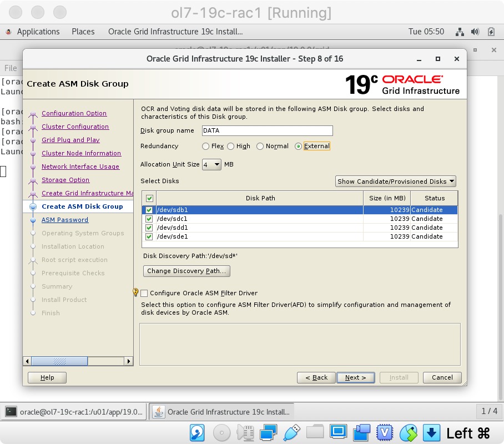504x444 pixels.
Task: Uncheck the /dev/sdd1 disk checkbox
Action: [x=149, y=228]
